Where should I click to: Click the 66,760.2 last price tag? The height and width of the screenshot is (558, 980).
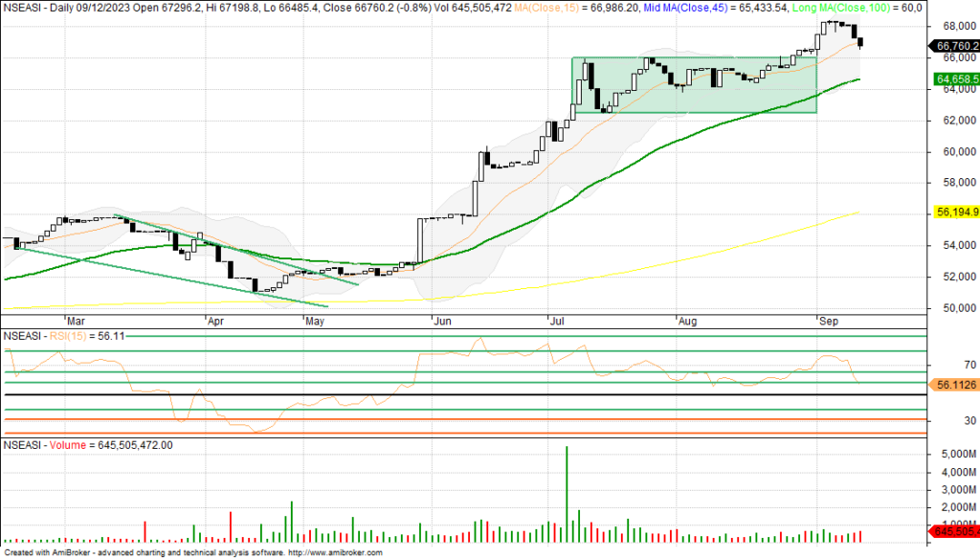point(956,44)
